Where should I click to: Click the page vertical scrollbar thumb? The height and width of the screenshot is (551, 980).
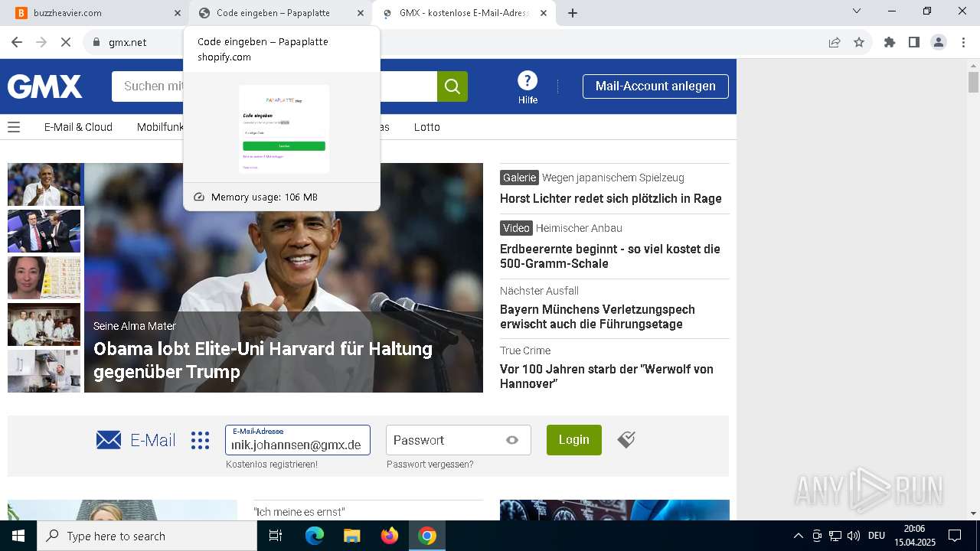[973, 83]
